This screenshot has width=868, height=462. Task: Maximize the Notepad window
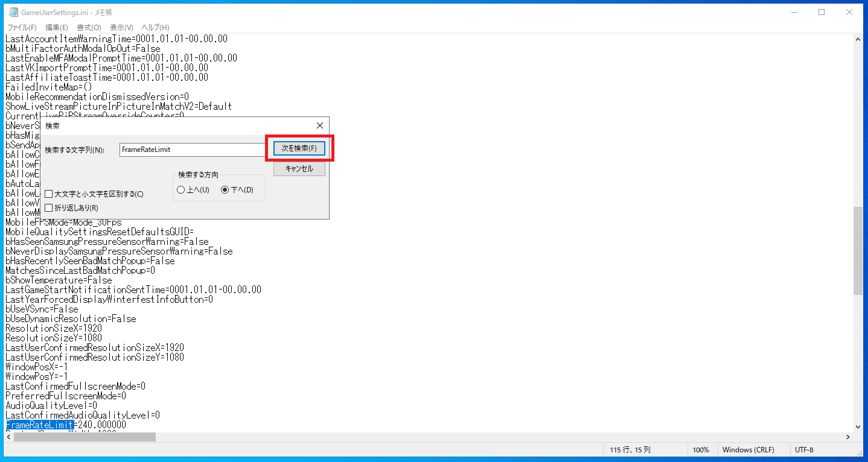tap(822, 12)
